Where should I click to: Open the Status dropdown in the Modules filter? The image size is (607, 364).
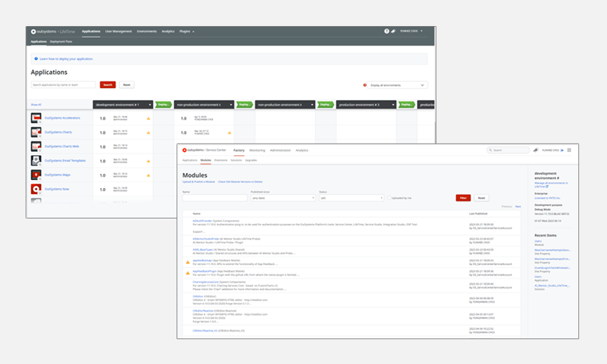(351, 198)
